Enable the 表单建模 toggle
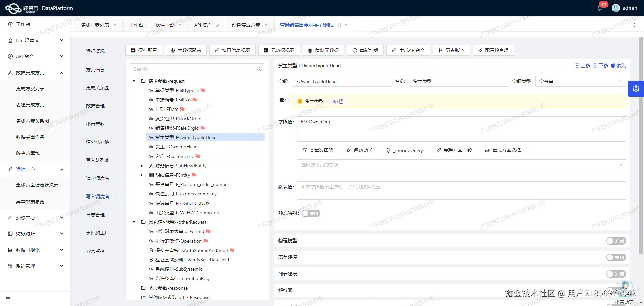644x306 pixels. coord(616,257)
